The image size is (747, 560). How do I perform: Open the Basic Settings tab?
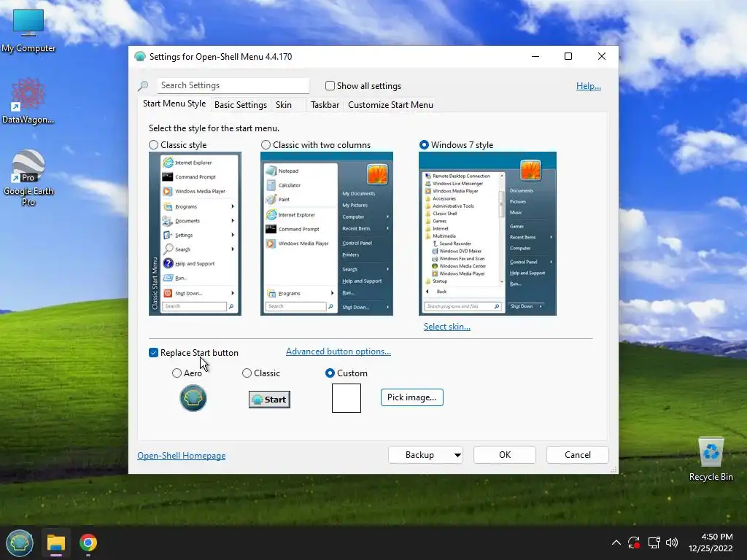(241, 105)
